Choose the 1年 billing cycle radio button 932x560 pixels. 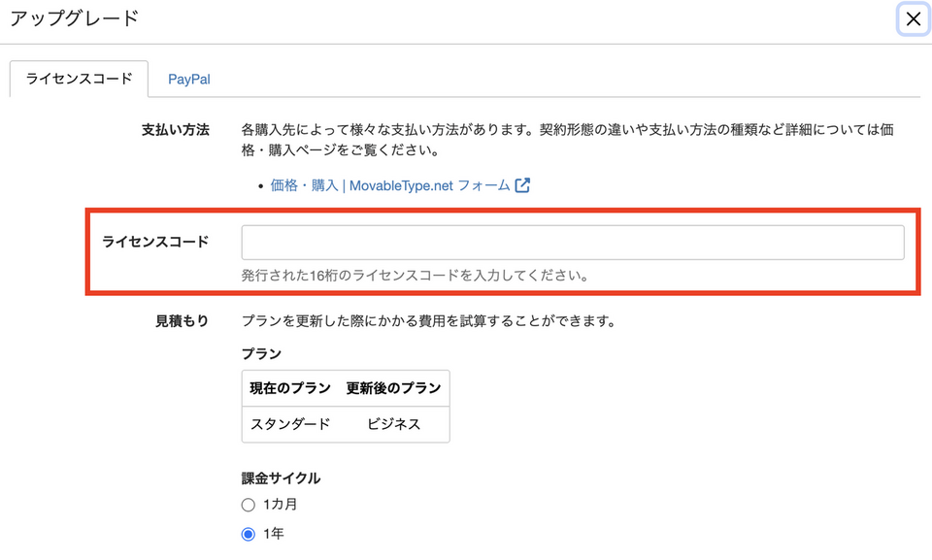(x=249, y=534)
